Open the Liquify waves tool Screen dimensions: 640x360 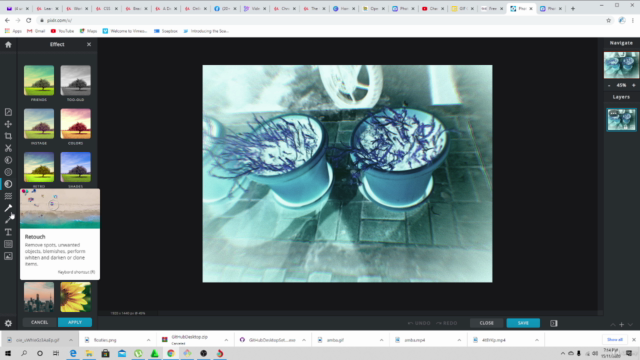(x=8, y=196)
